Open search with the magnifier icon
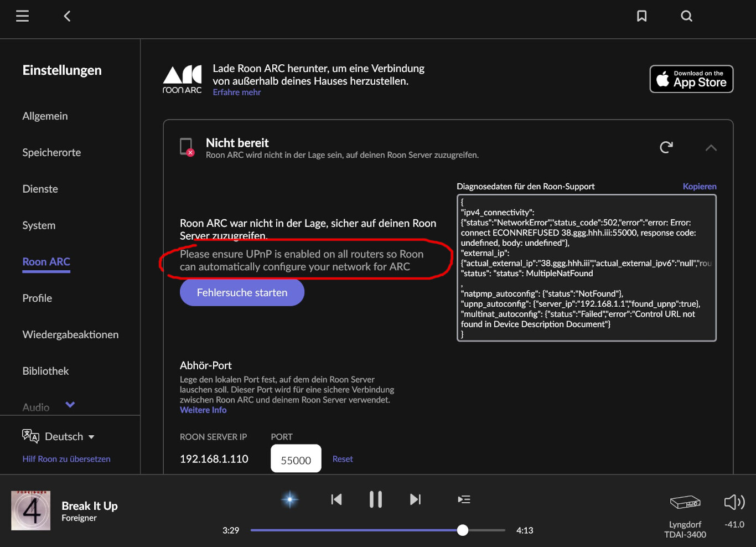Image resolution: width=756 pixels, height=547 pixels. click(686, 16)
